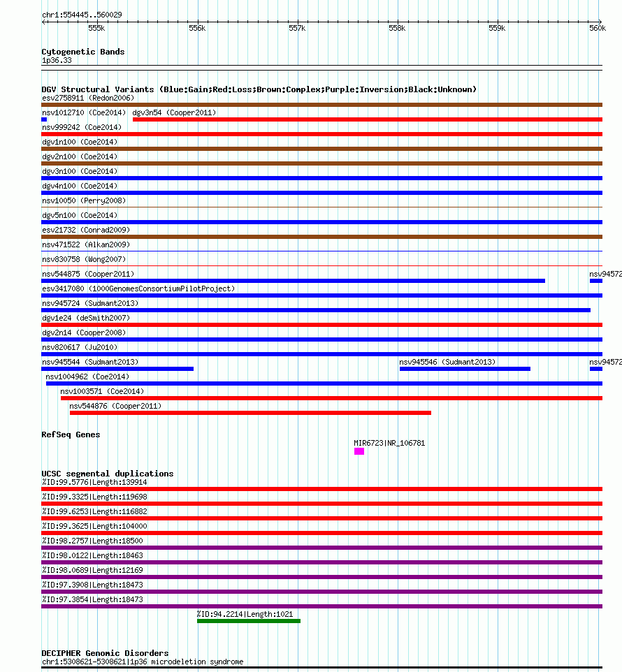
Task: Click the esv2758911 (Redon2006) variant label
Action: tap(88, 98)
